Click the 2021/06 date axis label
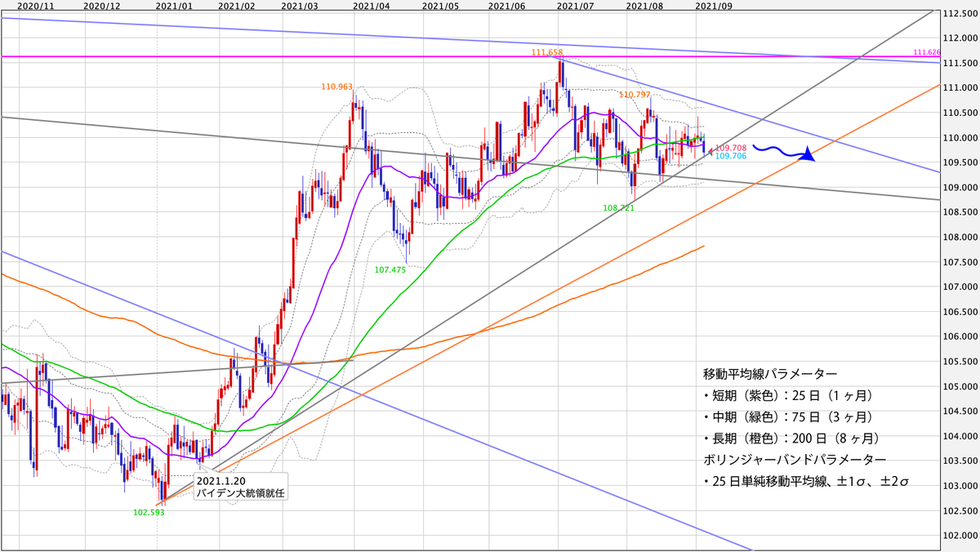 tap(506, 5)
